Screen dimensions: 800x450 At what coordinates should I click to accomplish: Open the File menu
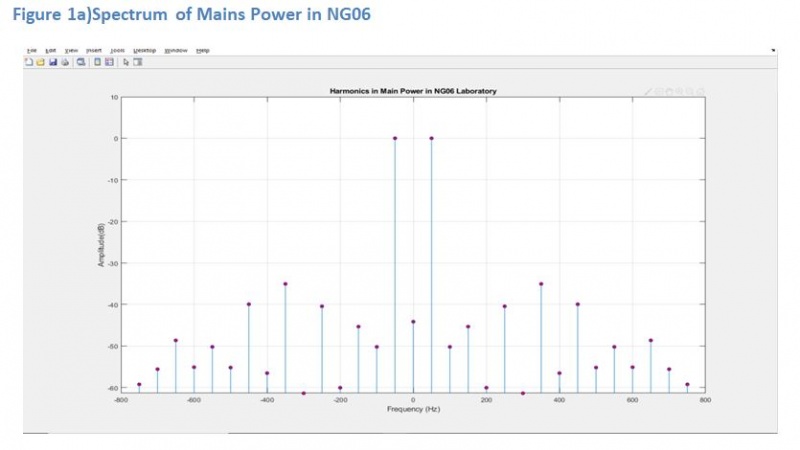[x=32, y=51]
